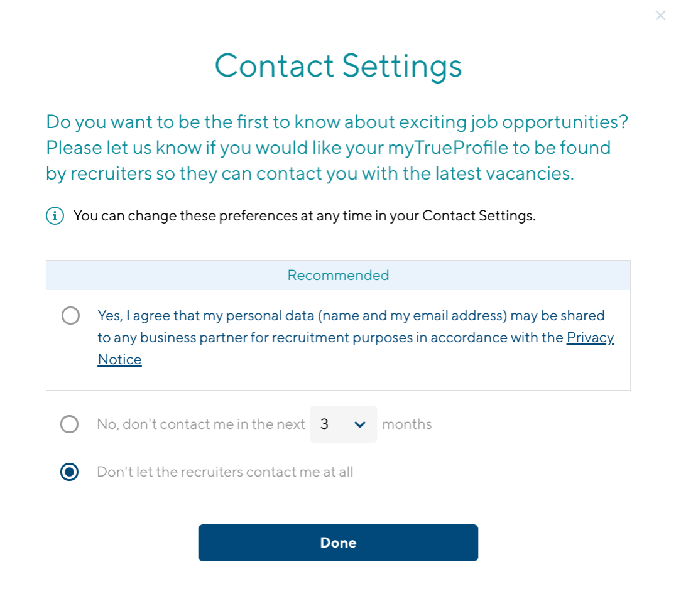This screenshot has width=676, height=616.
Task: Open the Privacy Notice link
Action: click(x=589, y=338)
